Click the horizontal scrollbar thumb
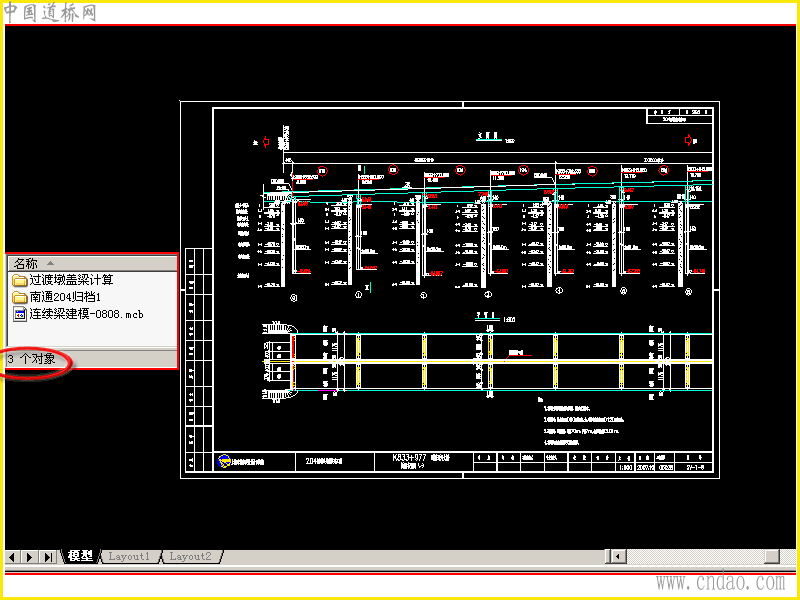The height and width of the screenshot is (600, 800). tap(772, 556)
